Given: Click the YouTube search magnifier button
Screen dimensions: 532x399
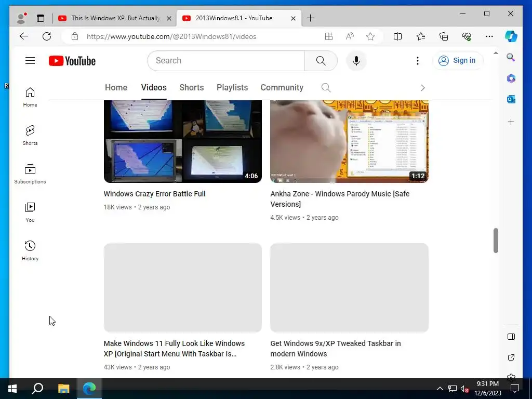Looking at the screenshot, I should point(321,61).
